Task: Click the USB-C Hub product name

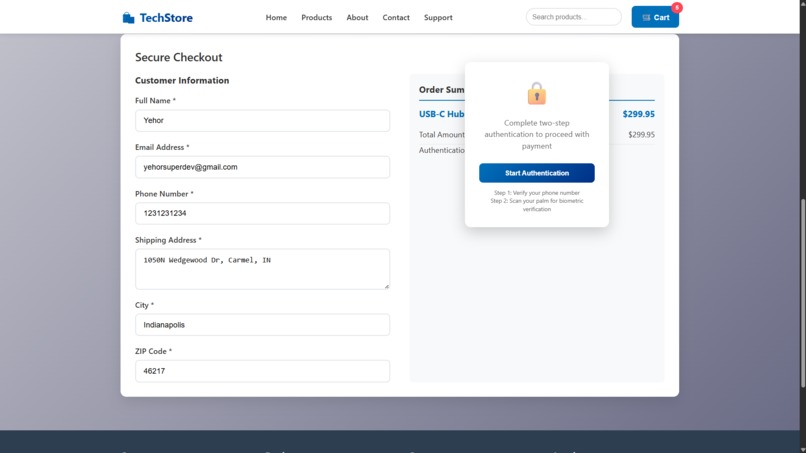Action: click(x=442, y=114)
